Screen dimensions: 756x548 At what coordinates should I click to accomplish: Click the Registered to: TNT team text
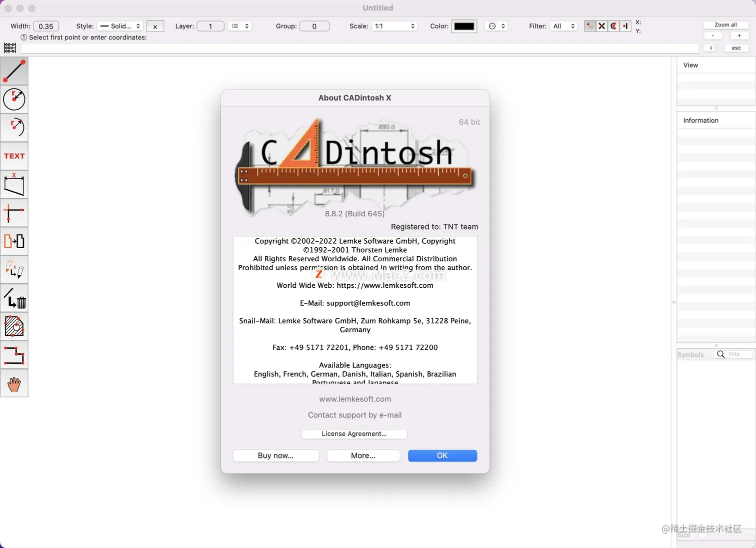434,227
